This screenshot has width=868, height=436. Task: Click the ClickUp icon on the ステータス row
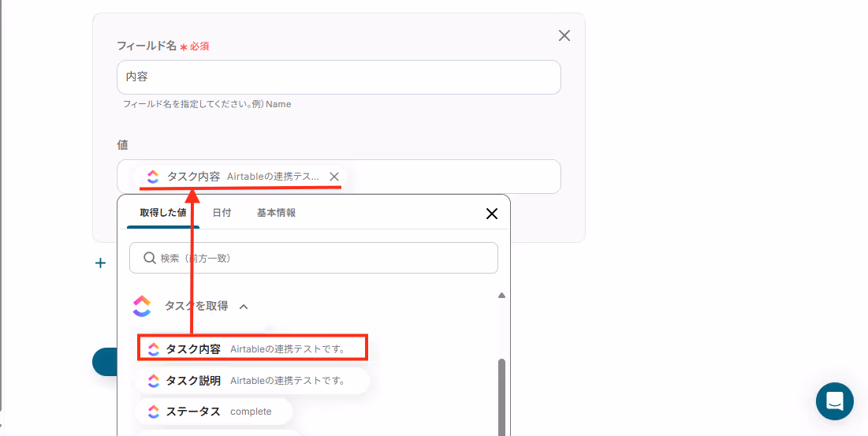click(154, 412)
